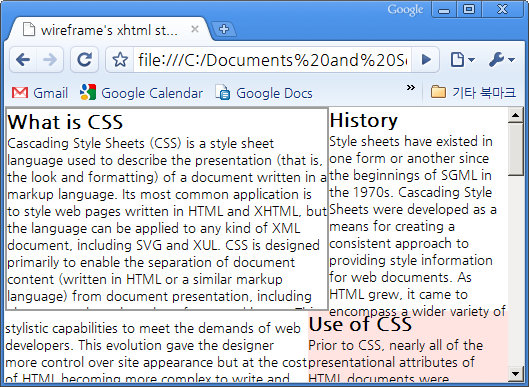Click the text 'Cascading Style Sheets (CSS)'
529x387 pixels.
coord(94,144)
